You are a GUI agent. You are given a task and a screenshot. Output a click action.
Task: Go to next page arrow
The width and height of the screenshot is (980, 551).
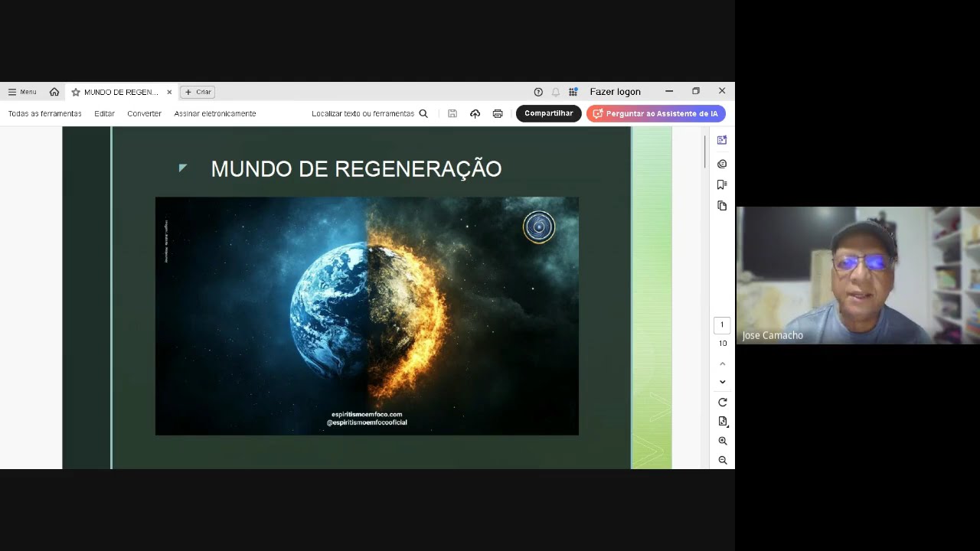pyautogui.click(x=722, y=382)
